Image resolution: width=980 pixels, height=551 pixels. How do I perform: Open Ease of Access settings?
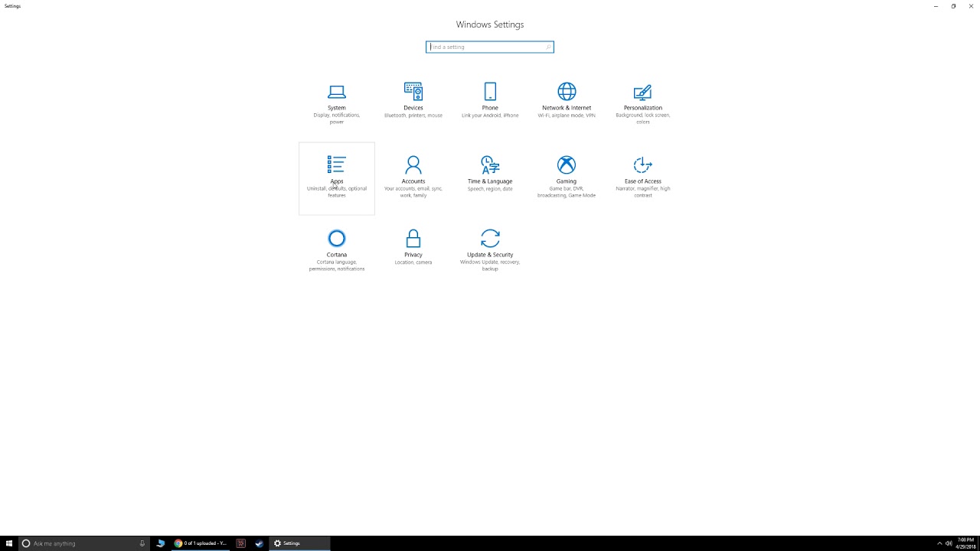click(x=642, y=176)
